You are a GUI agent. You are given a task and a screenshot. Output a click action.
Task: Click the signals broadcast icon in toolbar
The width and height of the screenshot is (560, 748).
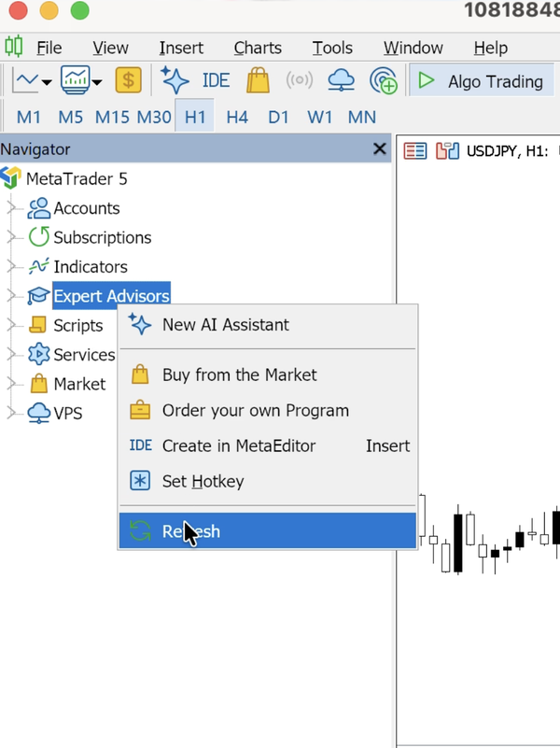(x=300, y=80)
